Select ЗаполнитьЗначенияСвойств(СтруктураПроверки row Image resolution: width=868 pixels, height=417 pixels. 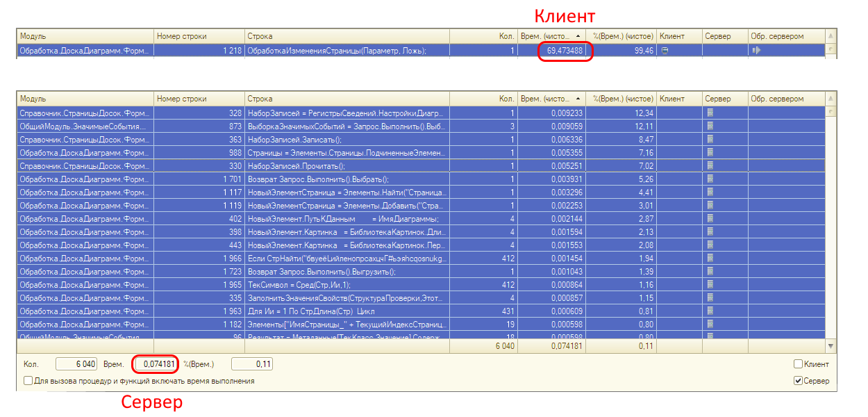(421, 297)
